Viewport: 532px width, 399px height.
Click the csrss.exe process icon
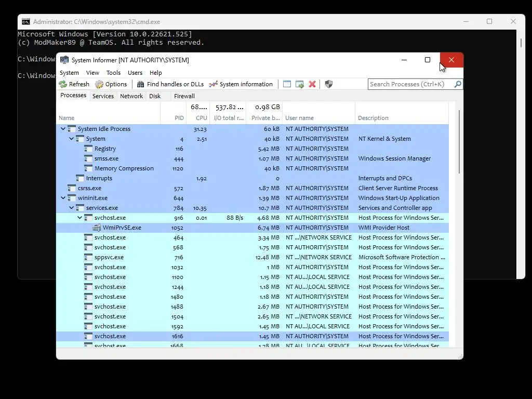tap(72, 188)
